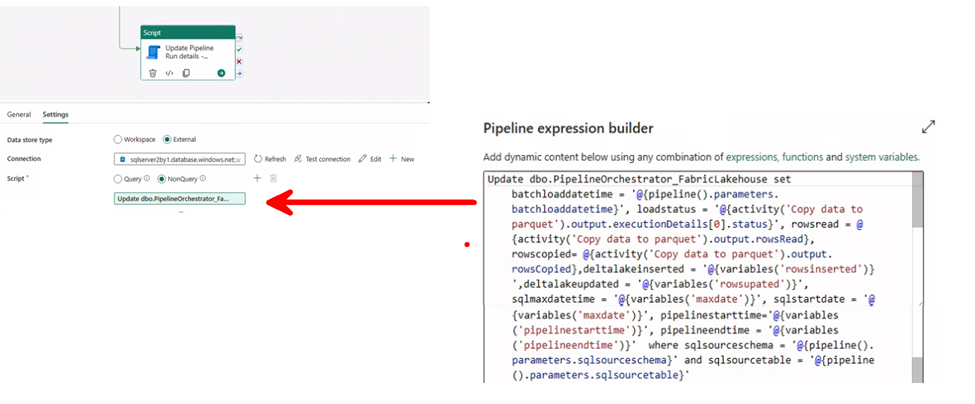
Task: Select the External data store type
Action: pyautogui.click(x=167, y=139)
